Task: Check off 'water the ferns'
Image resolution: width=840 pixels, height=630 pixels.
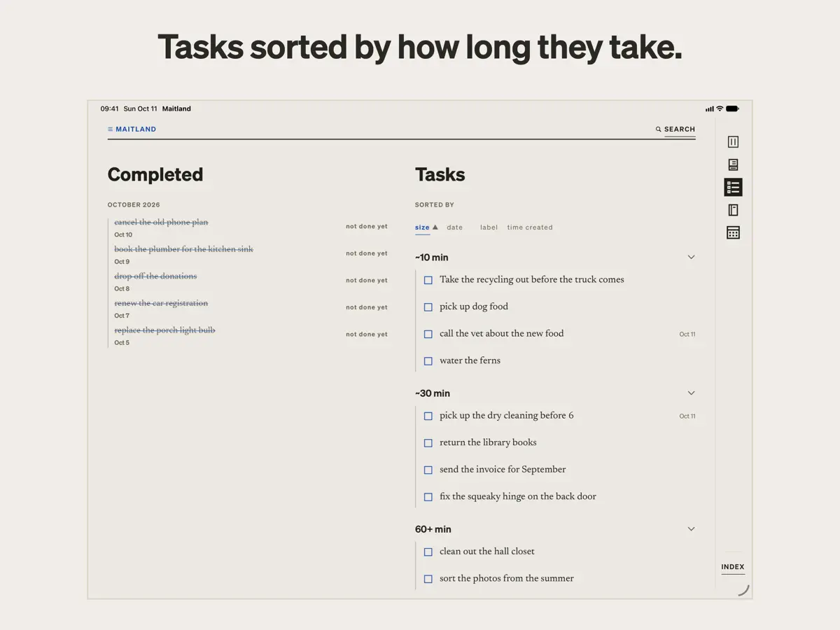Action: point(428,361)
